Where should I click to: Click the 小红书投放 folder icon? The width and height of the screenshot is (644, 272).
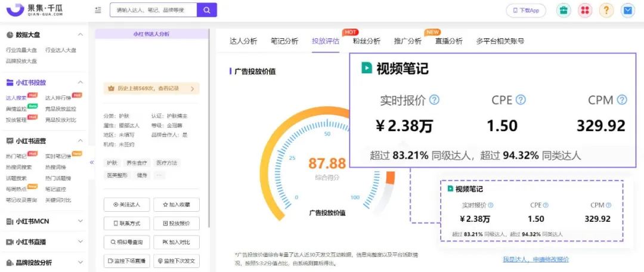click(10, 82)
